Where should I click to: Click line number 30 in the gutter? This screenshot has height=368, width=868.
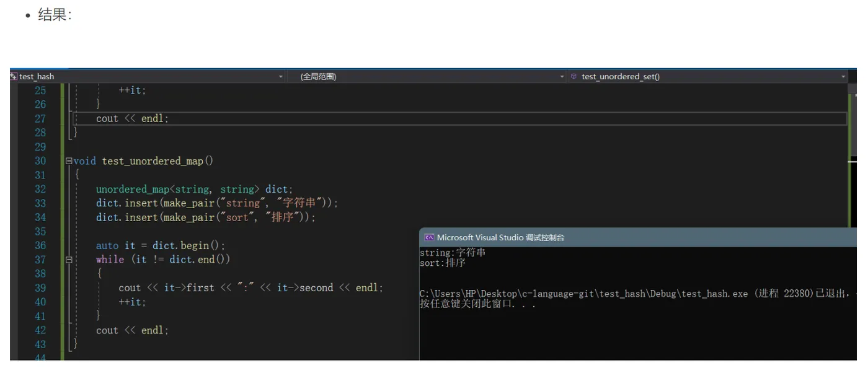(40, 161)
